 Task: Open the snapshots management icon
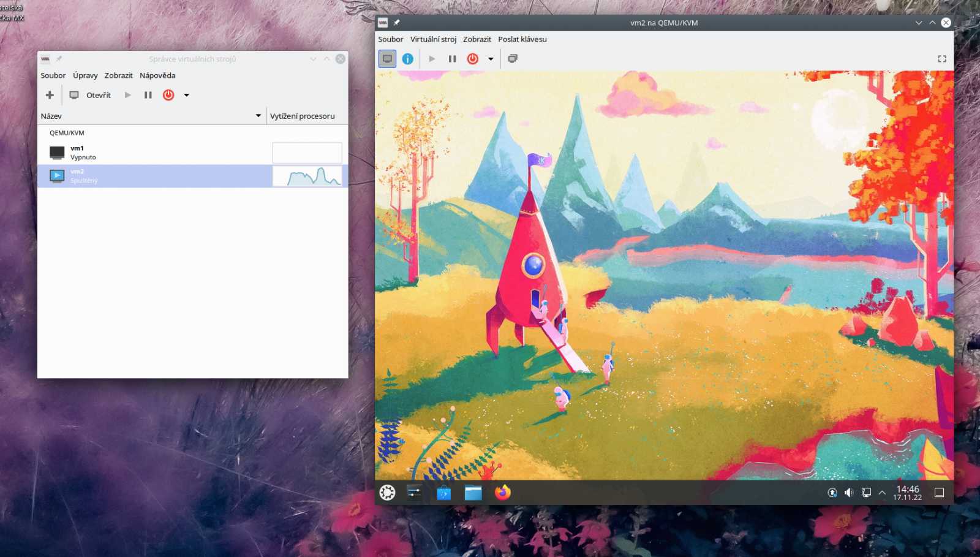pyautogui.click(x=513, y=59)
